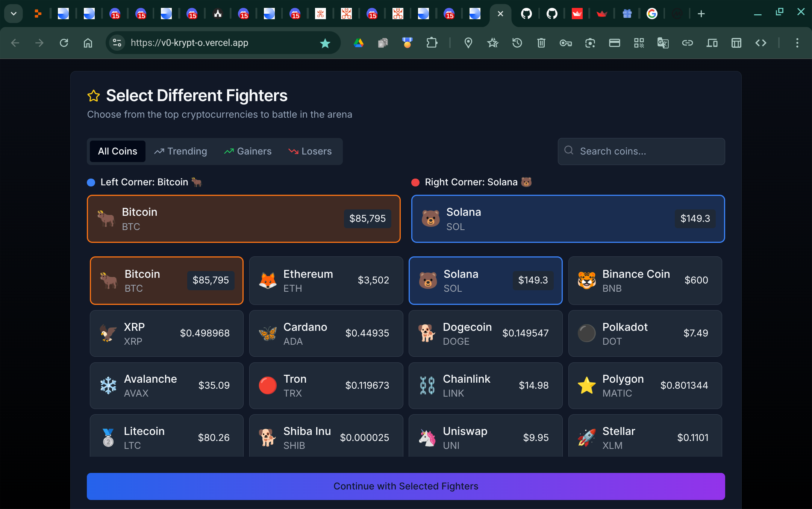Open the extensions puzzle piece menu
The image size is (812, 509).
(x=432, y=43)
